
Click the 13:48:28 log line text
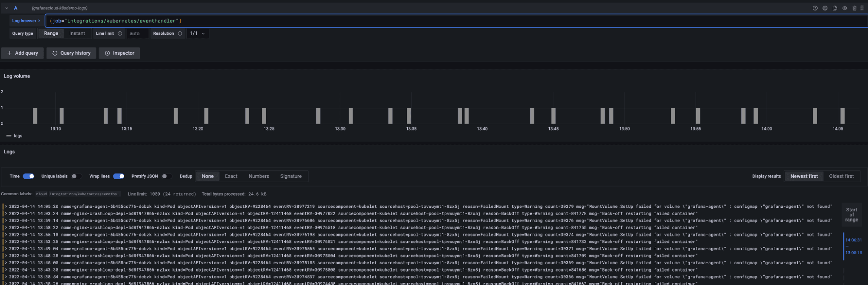(x=379, y=256)
